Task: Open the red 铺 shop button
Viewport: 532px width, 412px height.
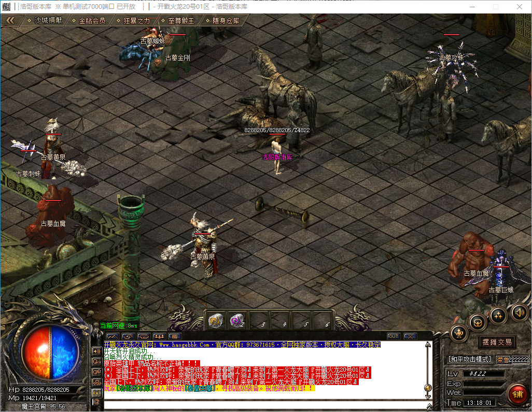Action: point(517,394)
